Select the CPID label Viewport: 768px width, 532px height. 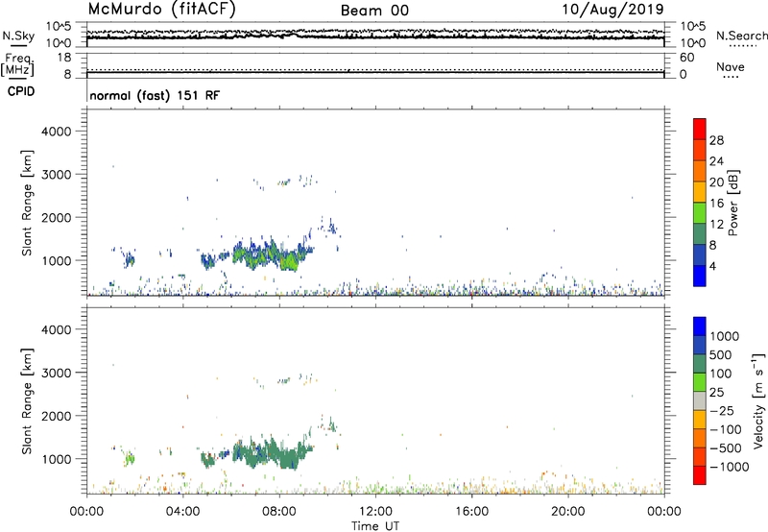click(21, 91)
